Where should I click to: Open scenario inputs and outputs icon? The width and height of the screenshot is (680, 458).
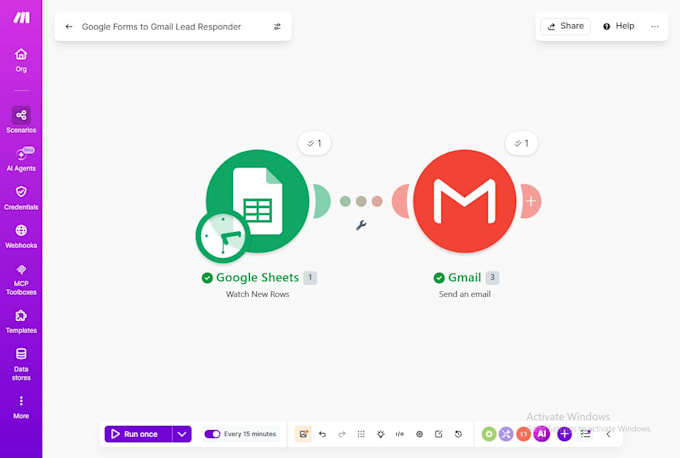click(400, 434)
